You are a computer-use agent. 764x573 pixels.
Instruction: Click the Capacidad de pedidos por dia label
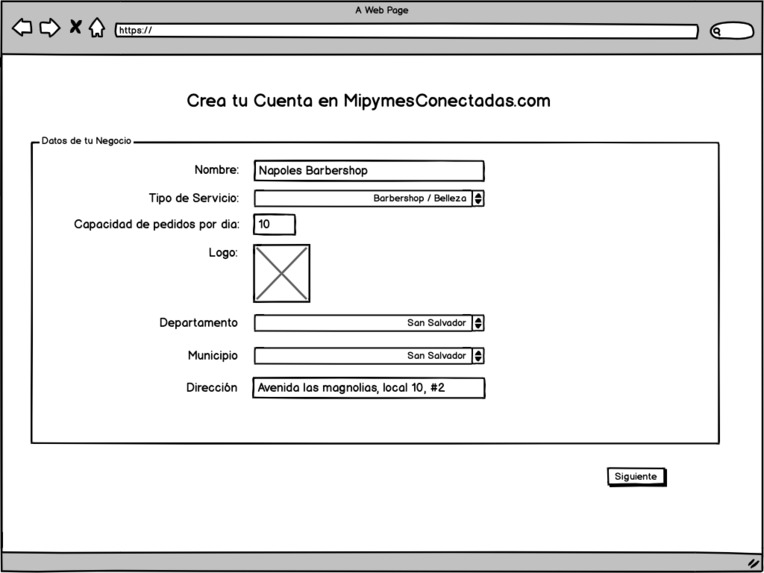click(x=156, y=225)
